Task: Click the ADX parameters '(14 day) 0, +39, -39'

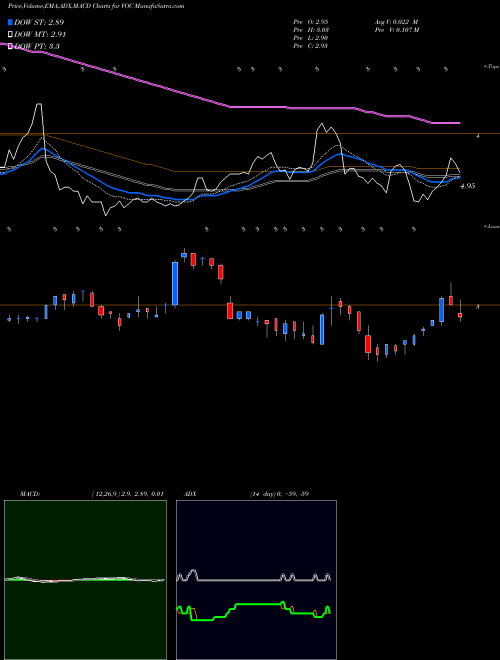Action: pyautogui.click(x=279, y=494)
